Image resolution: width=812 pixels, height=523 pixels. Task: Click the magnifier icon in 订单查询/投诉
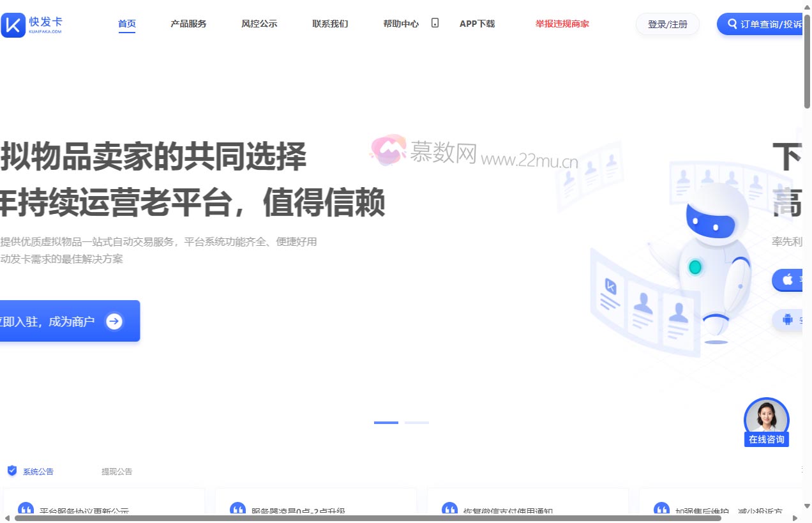pos(731,24)
